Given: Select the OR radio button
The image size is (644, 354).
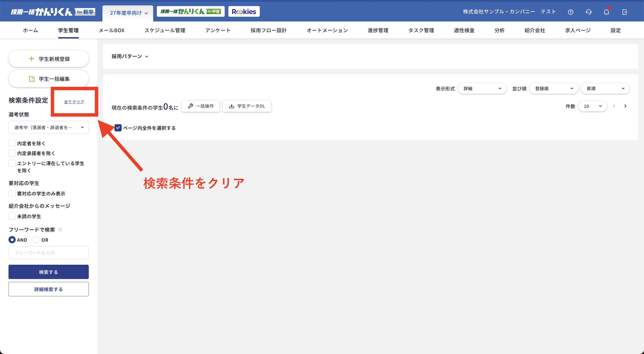Looking at the screenshot, I should (36, 240).
